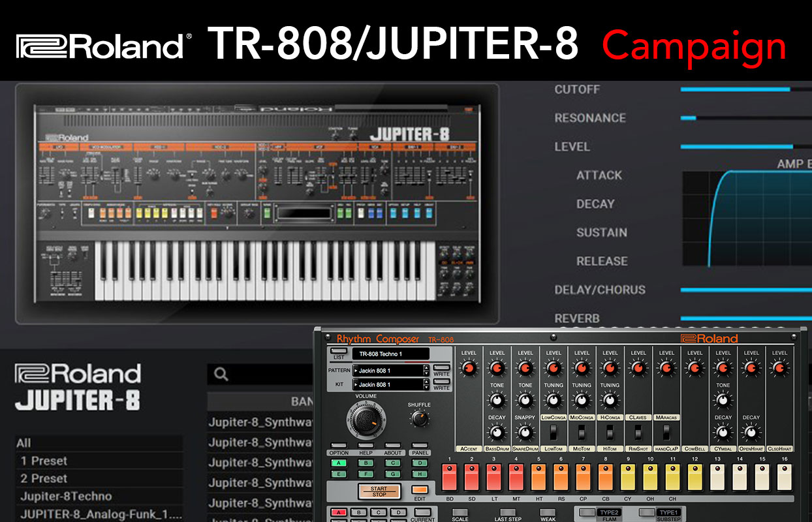Click the BassDrum DECAY knob

coord(497,432)
